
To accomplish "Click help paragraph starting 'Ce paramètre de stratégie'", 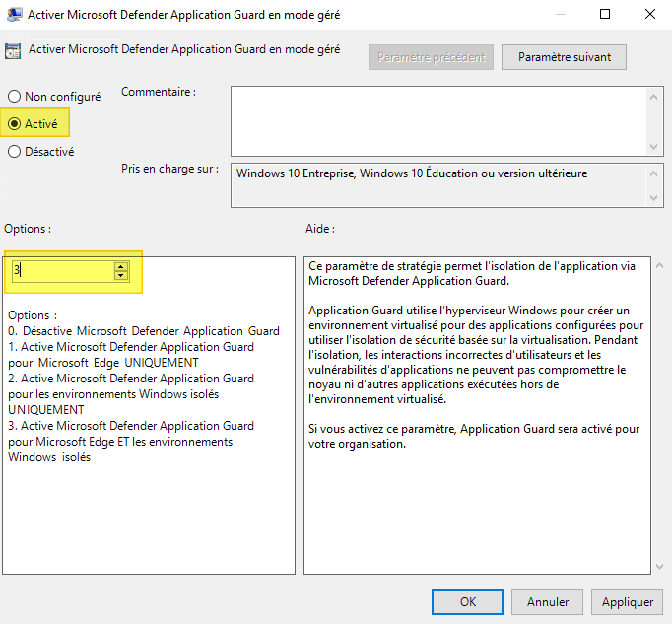I will pyautogui.click(x=472, y=273).
